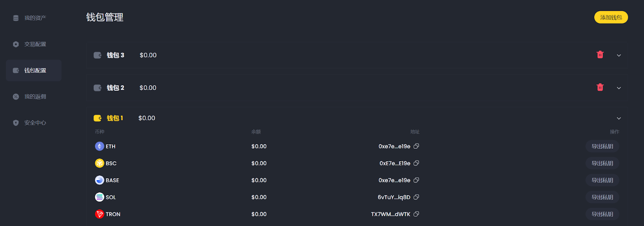Expand the 钱包 3 row chevron
The height and width of the screenshot is (226, 644).
click(619, 55)
